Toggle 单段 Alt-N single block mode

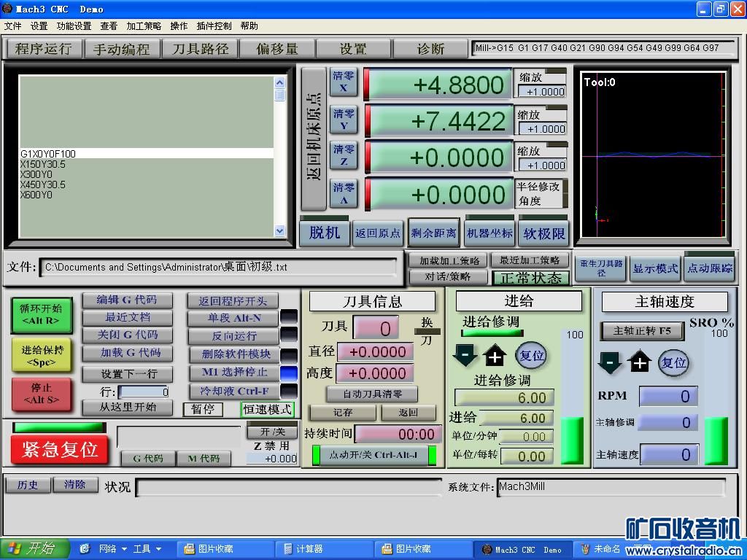233,319
